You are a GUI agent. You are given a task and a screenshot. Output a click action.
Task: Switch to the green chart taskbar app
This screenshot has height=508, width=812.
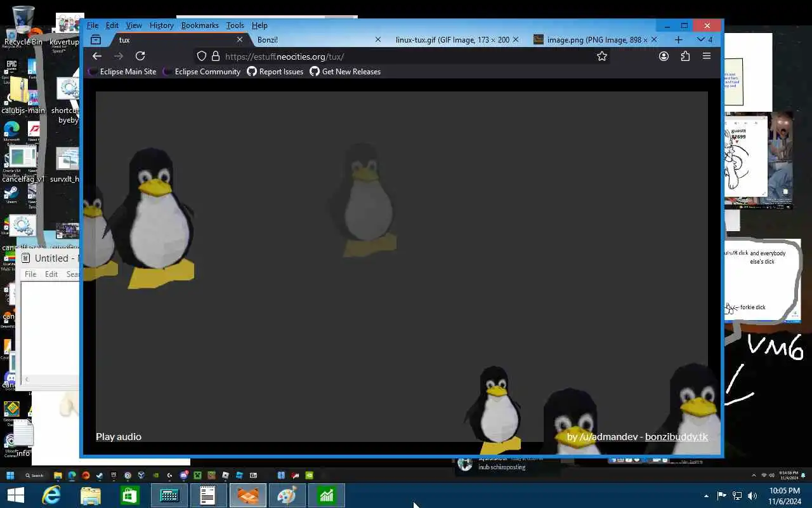point(326,495)
